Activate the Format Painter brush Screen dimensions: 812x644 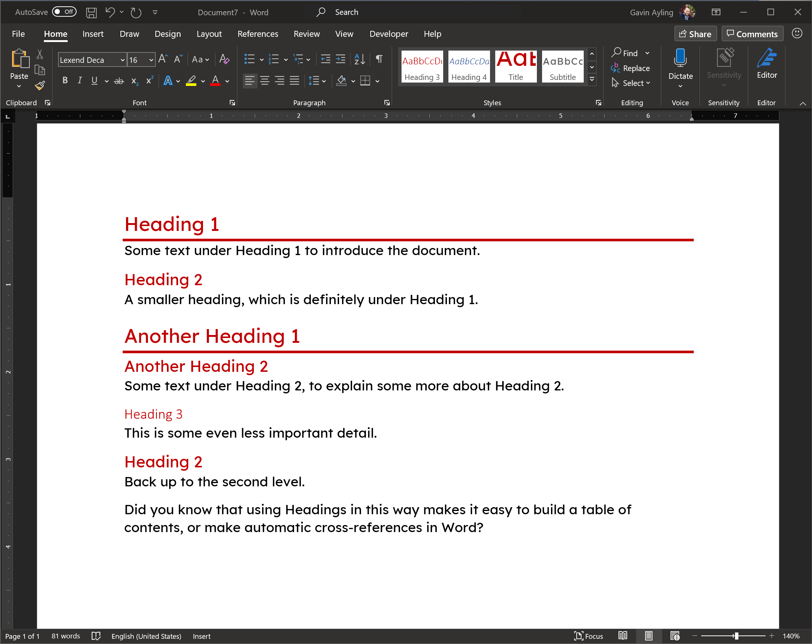[40, 86]
